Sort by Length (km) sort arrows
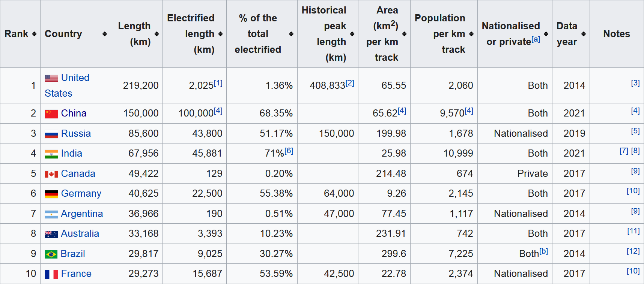This screenshot has height=284, width=644. click(157, 34)
